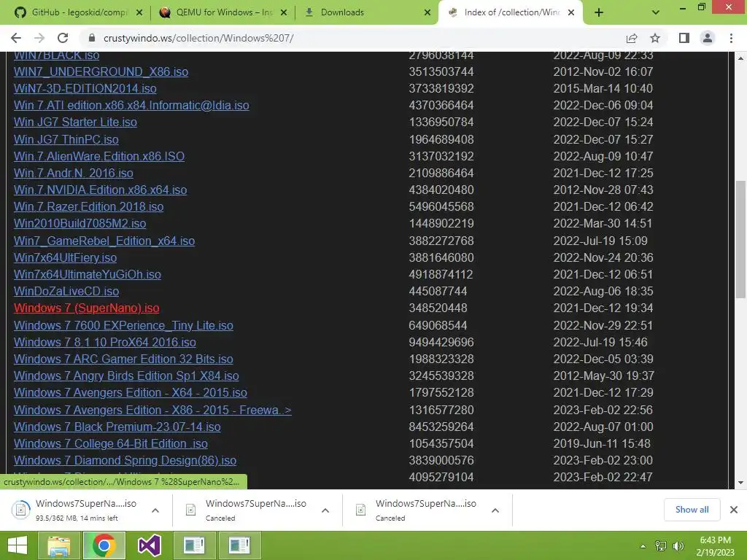Go back to the previous page

[x=16, y=38]
